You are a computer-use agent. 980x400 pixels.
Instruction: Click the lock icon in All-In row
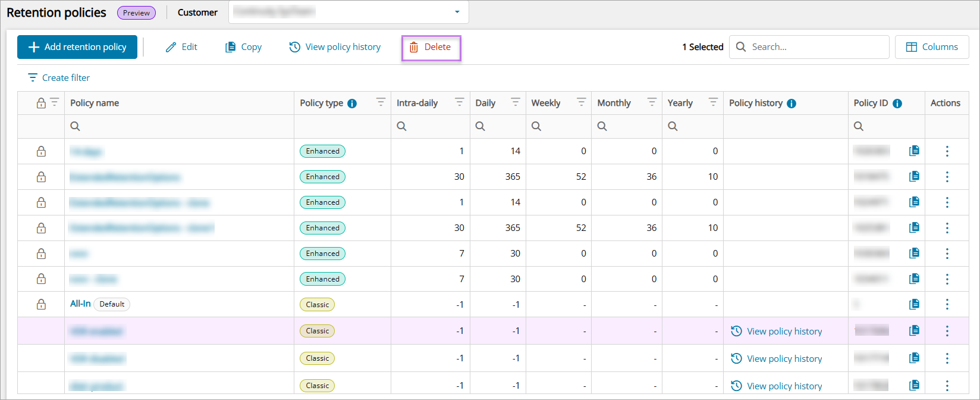pyautogui.click(x=41, y=304)
